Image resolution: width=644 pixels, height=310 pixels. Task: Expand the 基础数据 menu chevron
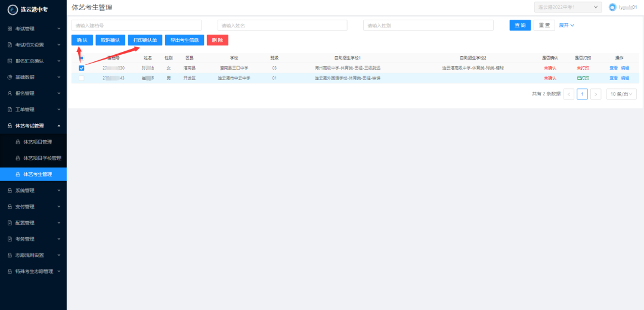tap(59, 77)
